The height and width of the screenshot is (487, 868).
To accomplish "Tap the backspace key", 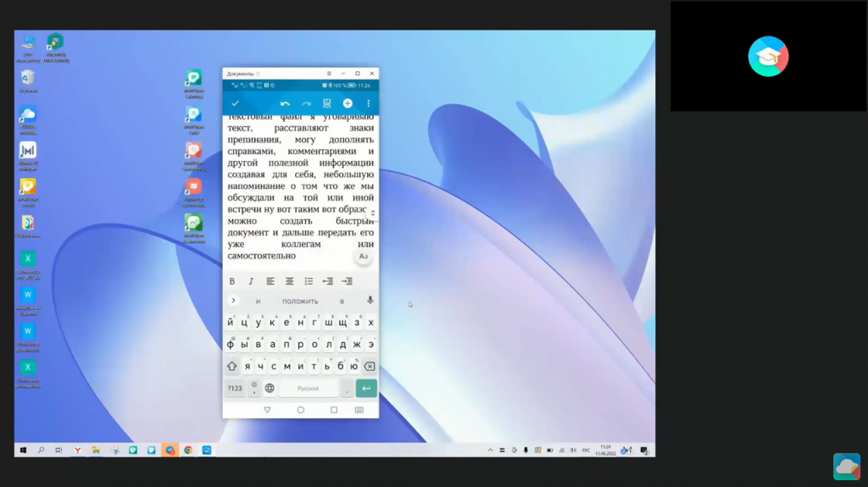I will [x=370, y=367].
